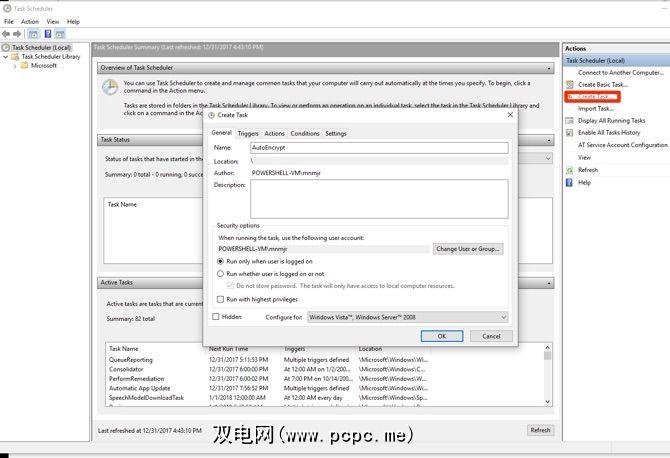Open the View action submenu
The height and width of the screenshot is (458, 670).
584,157
